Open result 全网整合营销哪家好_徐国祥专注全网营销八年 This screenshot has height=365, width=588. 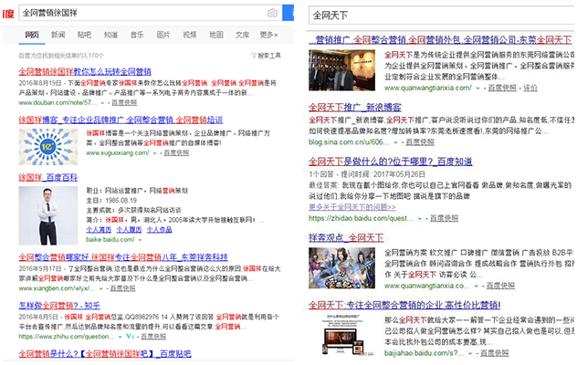pos(123,257)
